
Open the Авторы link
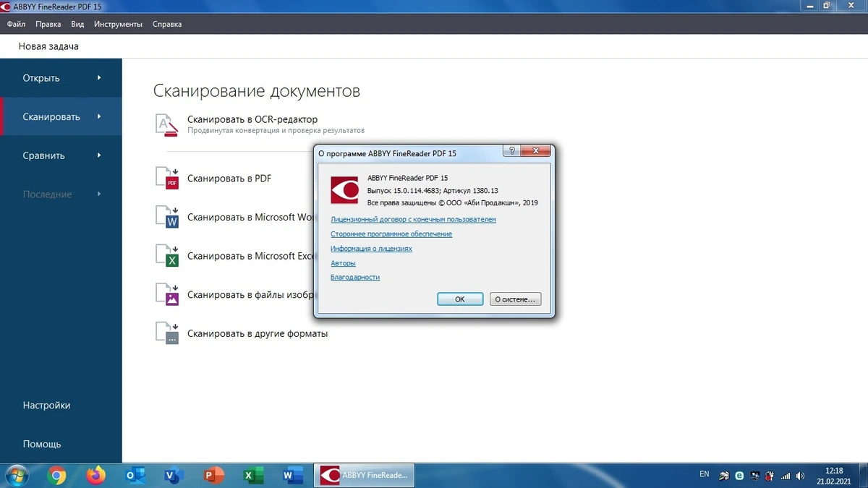[343, 263]
